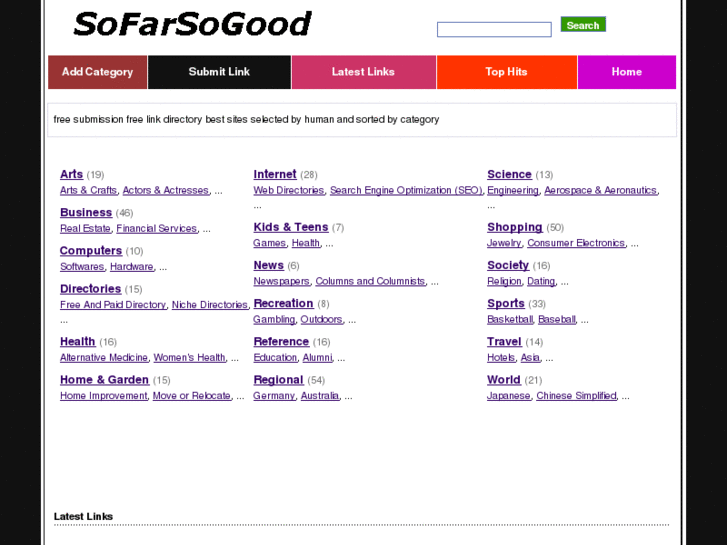The height and width of the screenshot is (545, 727).
Task: Open Real Estate subcategory
Action: coord(85,229)
